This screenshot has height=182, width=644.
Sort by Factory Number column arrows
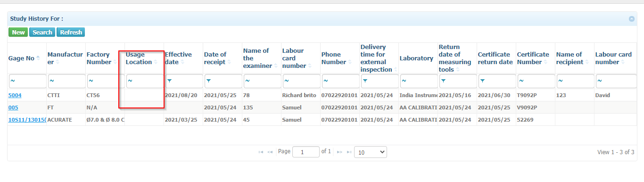point(116,62)
